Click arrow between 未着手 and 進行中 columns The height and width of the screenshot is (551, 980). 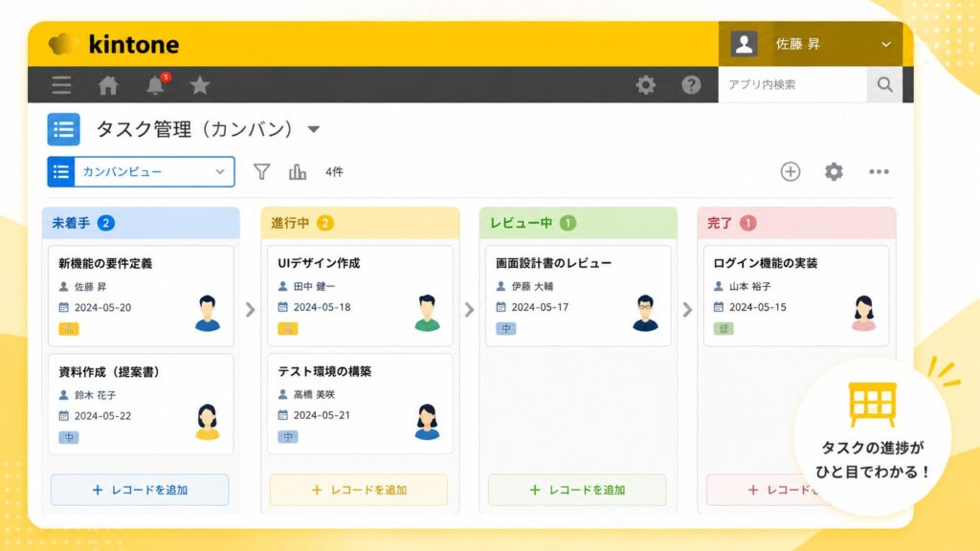click(250, 310)
